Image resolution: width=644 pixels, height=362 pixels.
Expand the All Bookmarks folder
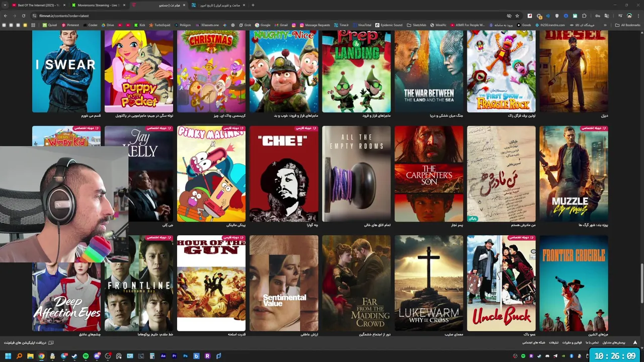627,25
